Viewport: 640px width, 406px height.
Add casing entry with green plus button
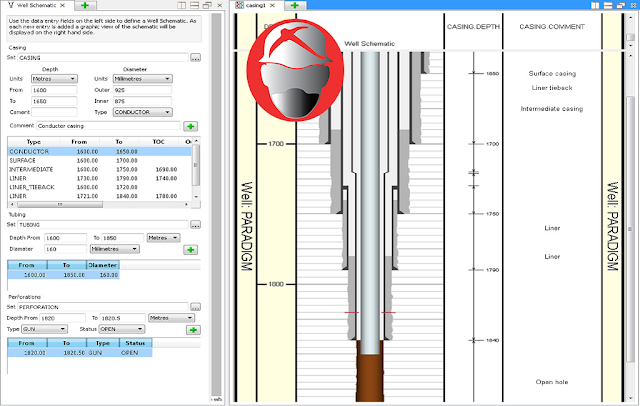coord(191,126)
